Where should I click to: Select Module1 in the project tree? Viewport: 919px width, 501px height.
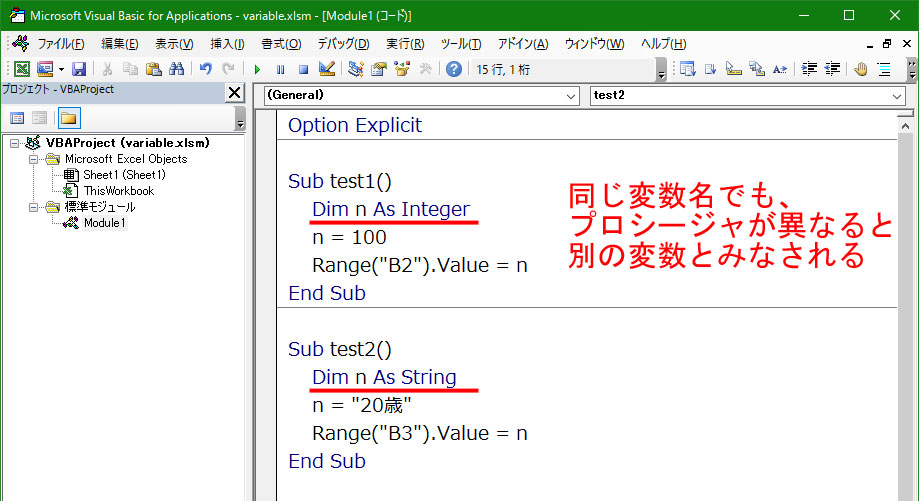[104, 223]
